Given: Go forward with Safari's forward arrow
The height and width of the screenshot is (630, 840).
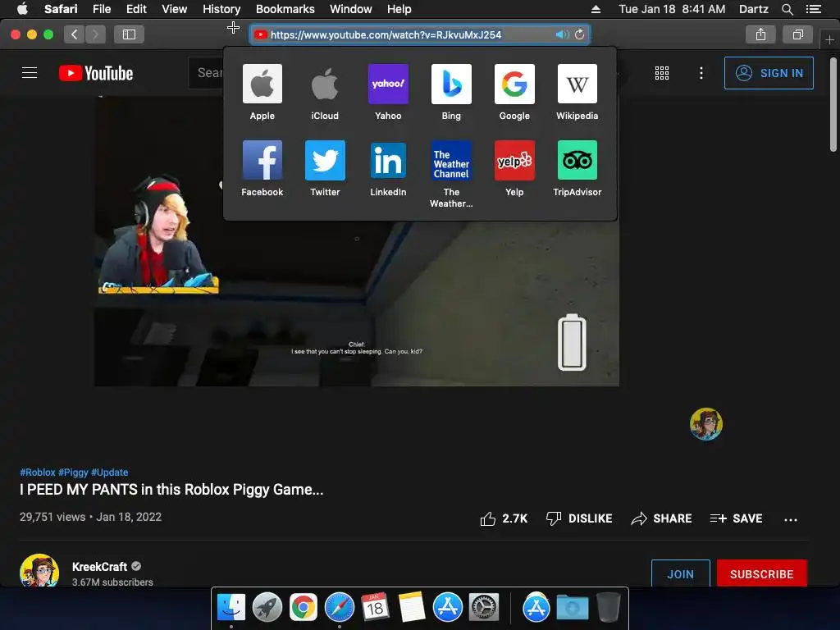Looking at the screenshot, I should [x=95, y=34].
